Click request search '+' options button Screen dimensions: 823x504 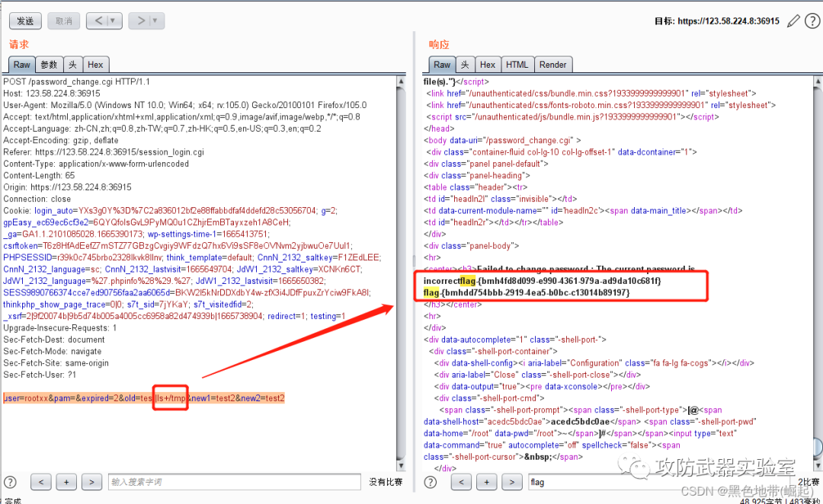coord(66,482)
